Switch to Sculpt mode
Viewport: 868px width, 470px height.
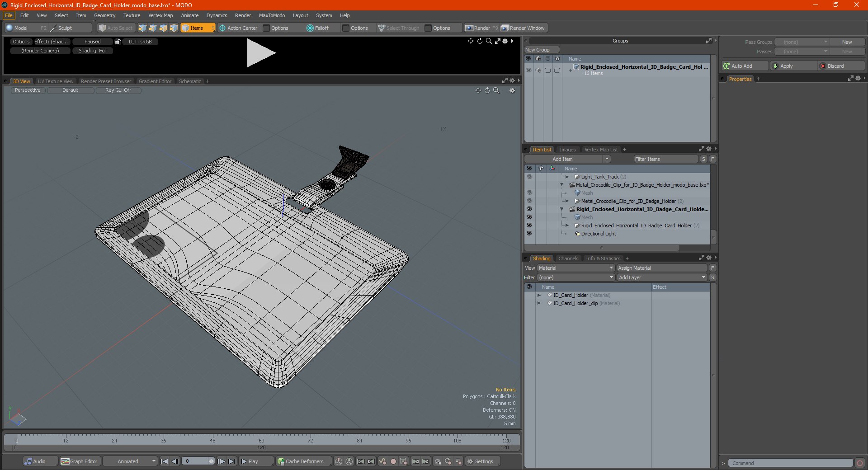[65, 28]
